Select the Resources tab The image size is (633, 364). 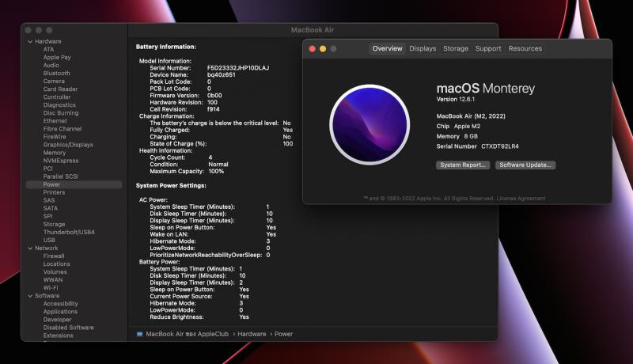(525, 49)
